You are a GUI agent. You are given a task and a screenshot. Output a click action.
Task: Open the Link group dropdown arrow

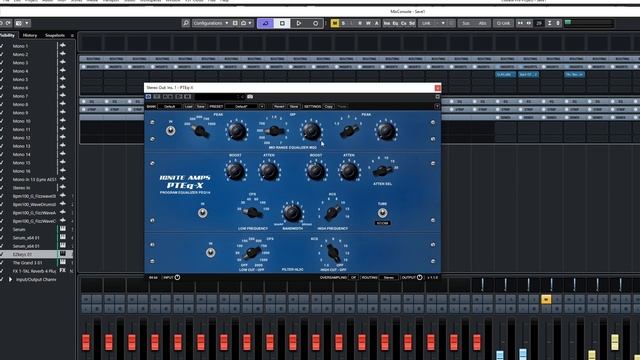(443, 23)
